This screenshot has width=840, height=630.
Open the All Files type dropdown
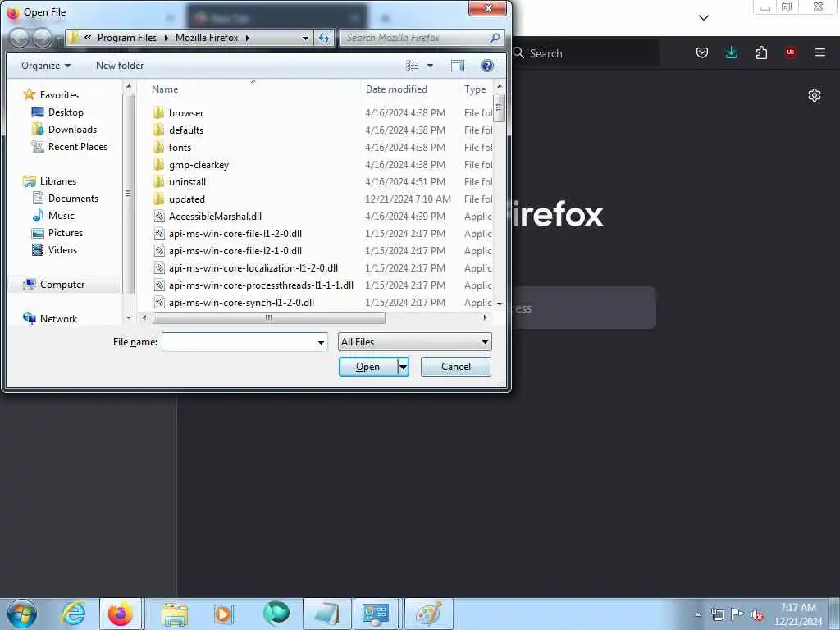tap(414, 342)
